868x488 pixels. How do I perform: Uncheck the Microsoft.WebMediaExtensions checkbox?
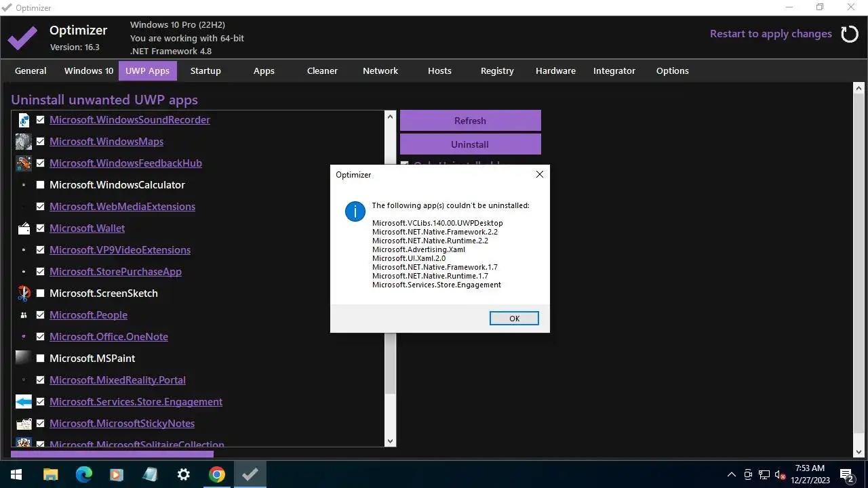[41, 207]
